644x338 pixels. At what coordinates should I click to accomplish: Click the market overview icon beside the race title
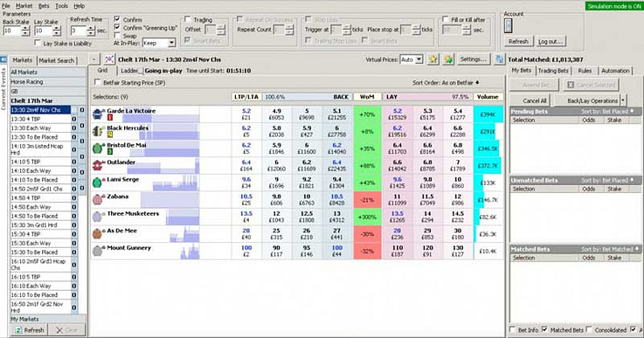coord(109,59)
